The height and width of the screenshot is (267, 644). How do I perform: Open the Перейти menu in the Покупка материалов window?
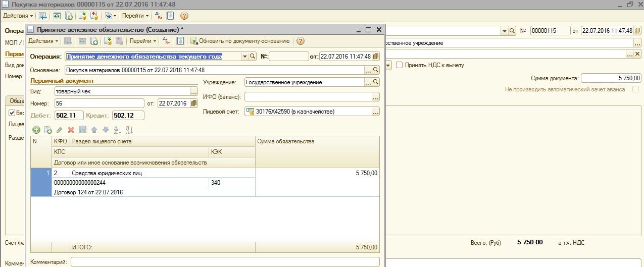135,16
